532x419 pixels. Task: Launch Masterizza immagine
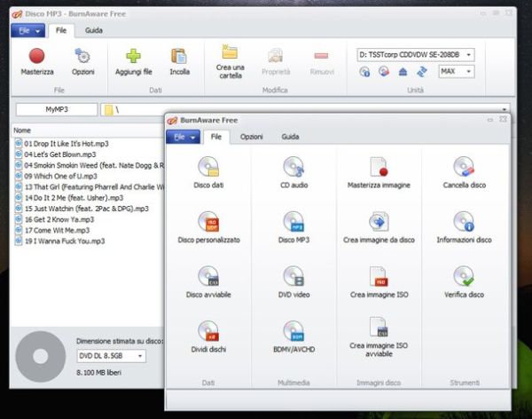click(379, 172)
